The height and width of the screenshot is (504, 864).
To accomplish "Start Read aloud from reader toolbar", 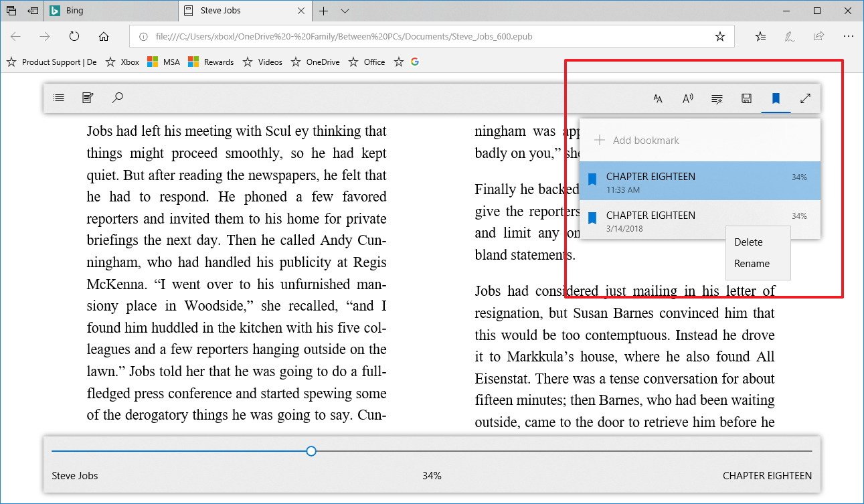I will 687,99.
